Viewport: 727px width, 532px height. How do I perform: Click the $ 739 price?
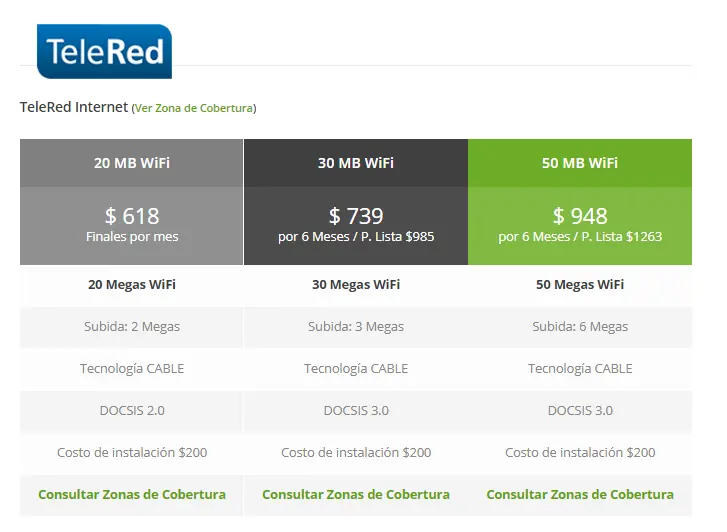point(356,216)
